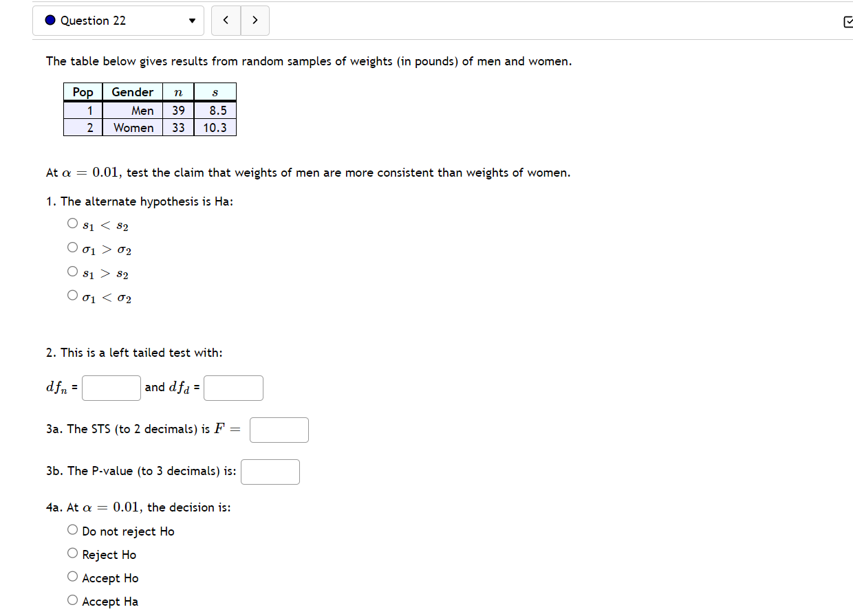Click the Gender column header
Image resolution: width=853 pixels, height=616 pixels.
(133, 92)
